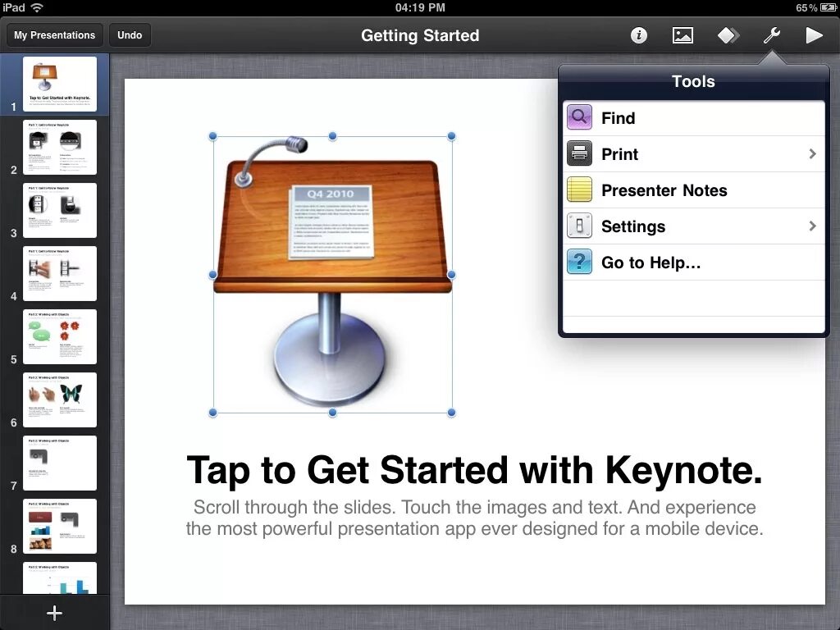The image size is (840, 630).
Task: Tap the top-left image resize handle
Action: (212, 136)
